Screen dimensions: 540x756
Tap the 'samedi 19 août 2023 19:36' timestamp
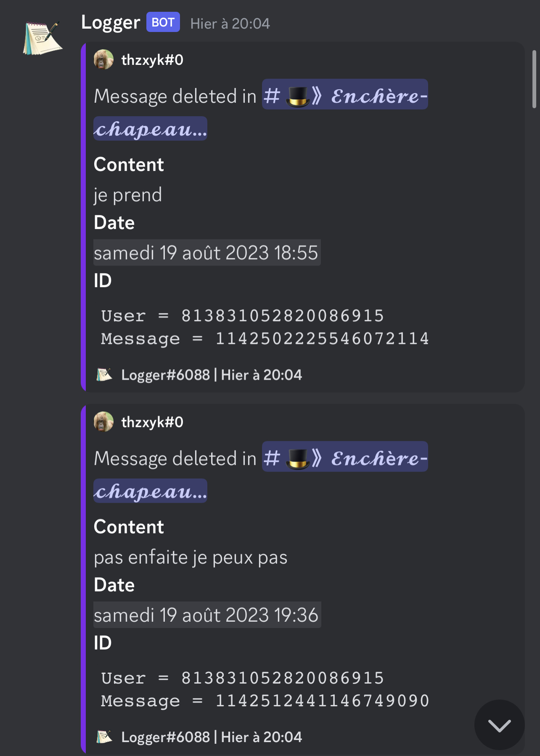click(206, 615)
